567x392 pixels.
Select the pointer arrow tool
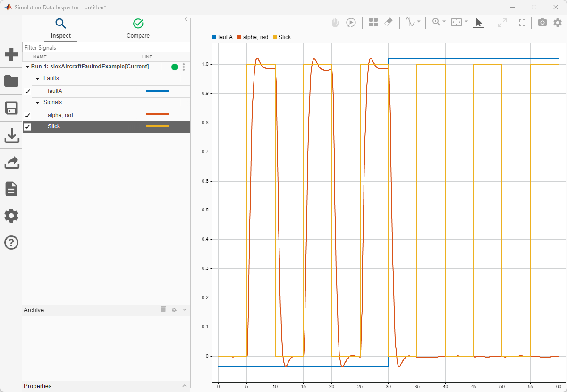(x=479, y=22)
